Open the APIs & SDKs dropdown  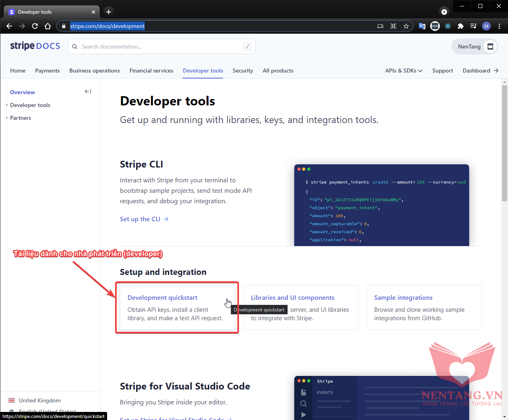403,71
